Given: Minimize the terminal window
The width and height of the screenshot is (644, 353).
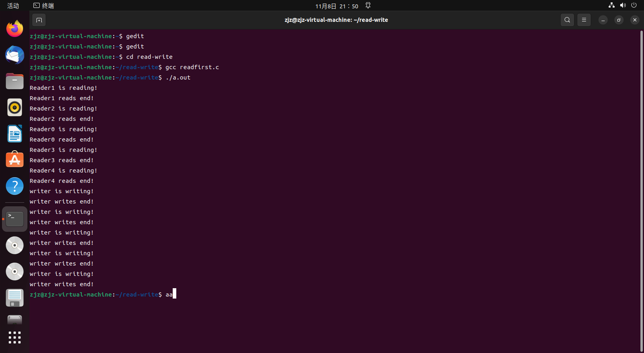Looking at the screenshot, I should pos(603,20).
